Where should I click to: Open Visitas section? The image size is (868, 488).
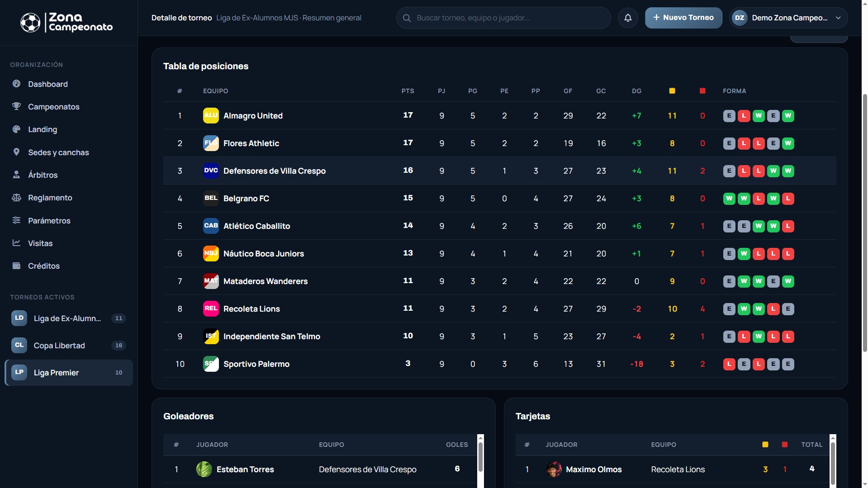click(69, 243)
